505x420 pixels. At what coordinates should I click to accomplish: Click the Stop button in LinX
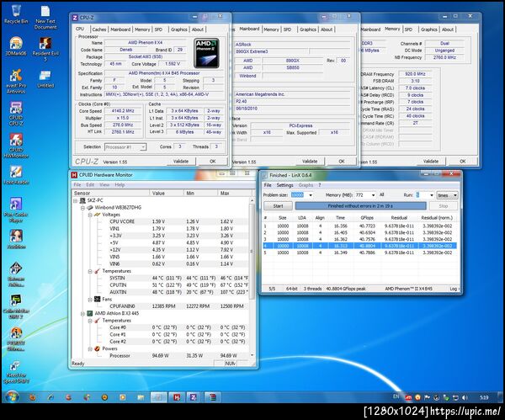point(444,206)
